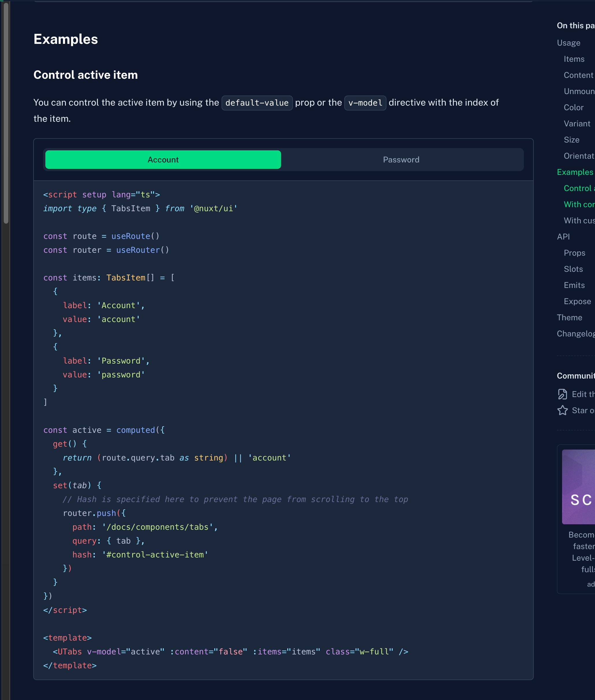Open the Usage section link
Viewport: 595px width, 700px height.
(x=568, y=43)
